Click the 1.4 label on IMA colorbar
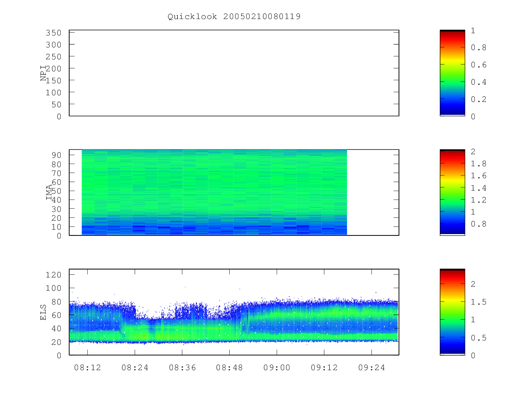The image size is (532, 399). 479,188
